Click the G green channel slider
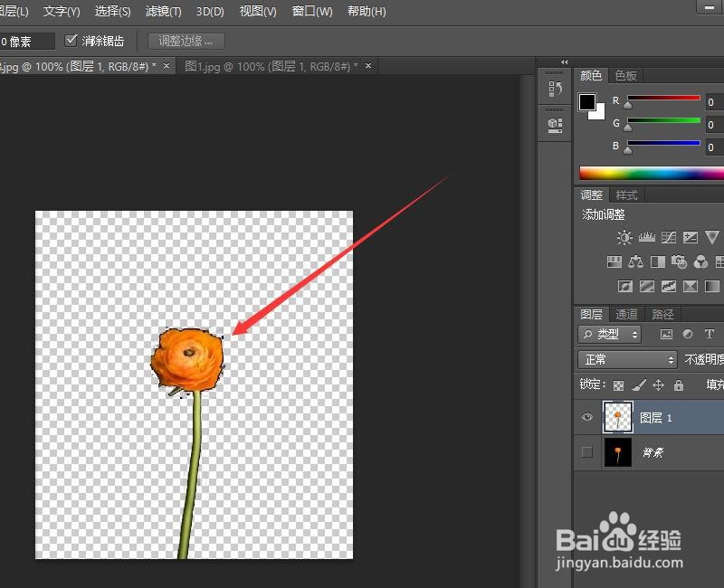Screen dimensions: 724x588 663,121
